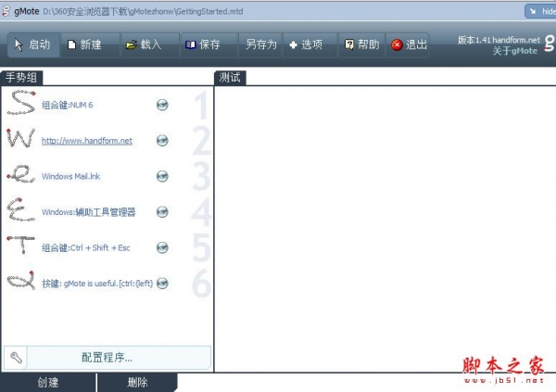Click inside the 测试 gesture test area
556x392 pixels.
385,229
